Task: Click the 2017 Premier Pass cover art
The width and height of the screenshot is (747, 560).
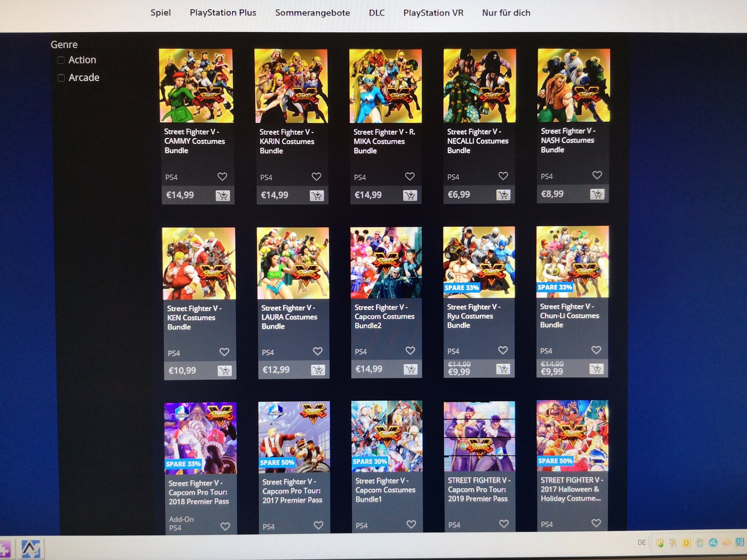Action: (294, 437)
